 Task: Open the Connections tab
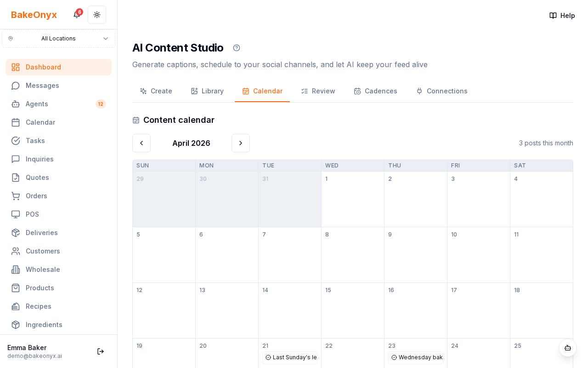coord(441,91)
